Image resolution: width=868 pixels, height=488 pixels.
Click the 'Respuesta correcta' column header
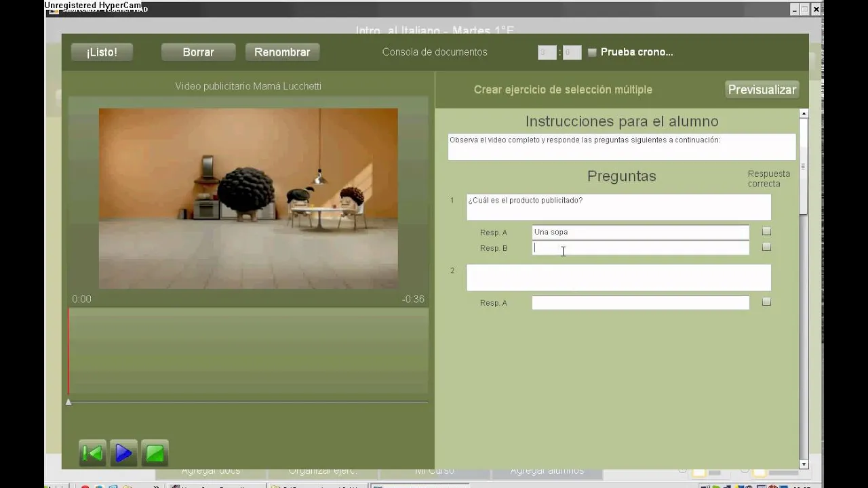point(768,179)
